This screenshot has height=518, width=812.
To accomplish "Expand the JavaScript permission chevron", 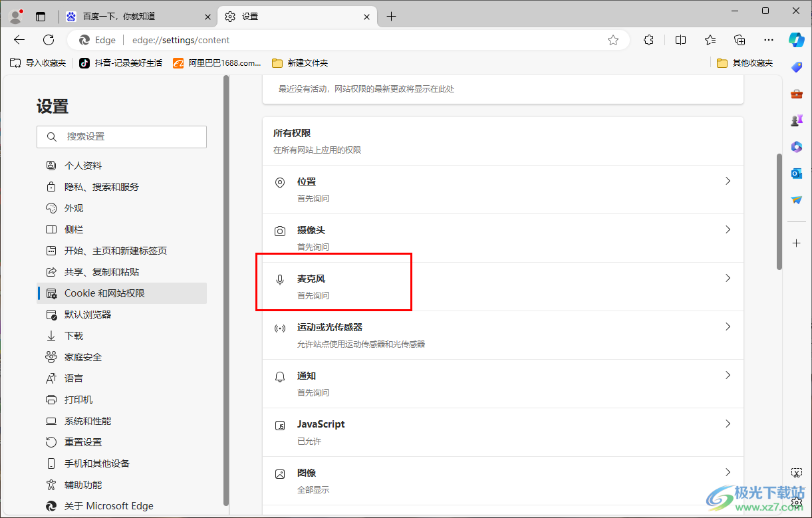I will tap(728, 424).
